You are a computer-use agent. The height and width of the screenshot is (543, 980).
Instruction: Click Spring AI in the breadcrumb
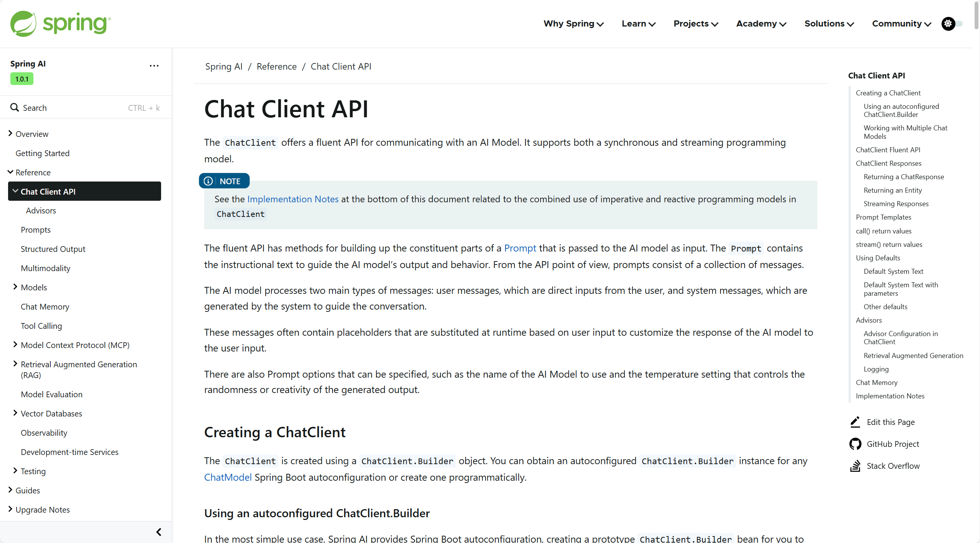[224, 67]
